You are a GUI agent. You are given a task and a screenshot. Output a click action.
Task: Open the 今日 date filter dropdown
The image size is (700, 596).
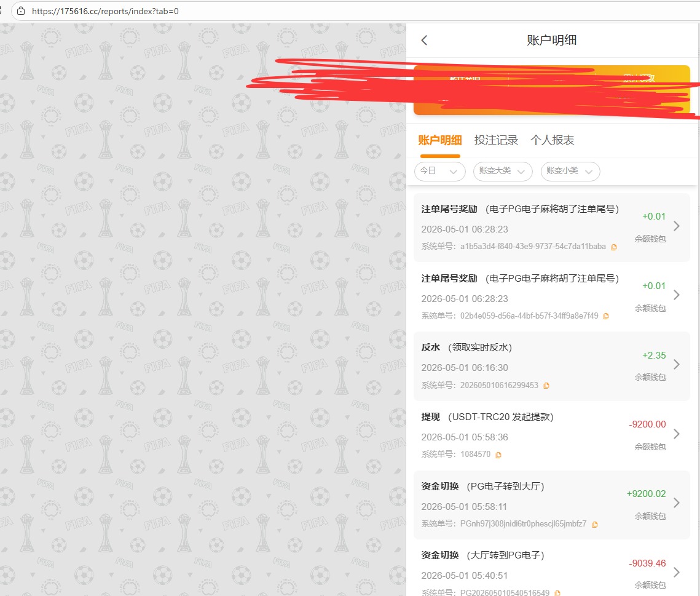440,172
